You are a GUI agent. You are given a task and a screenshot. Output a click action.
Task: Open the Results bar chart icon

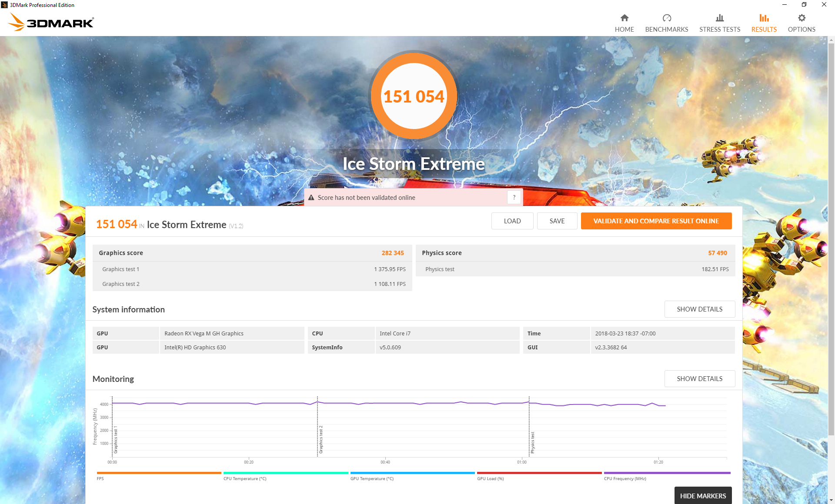(x=764, y=18)
